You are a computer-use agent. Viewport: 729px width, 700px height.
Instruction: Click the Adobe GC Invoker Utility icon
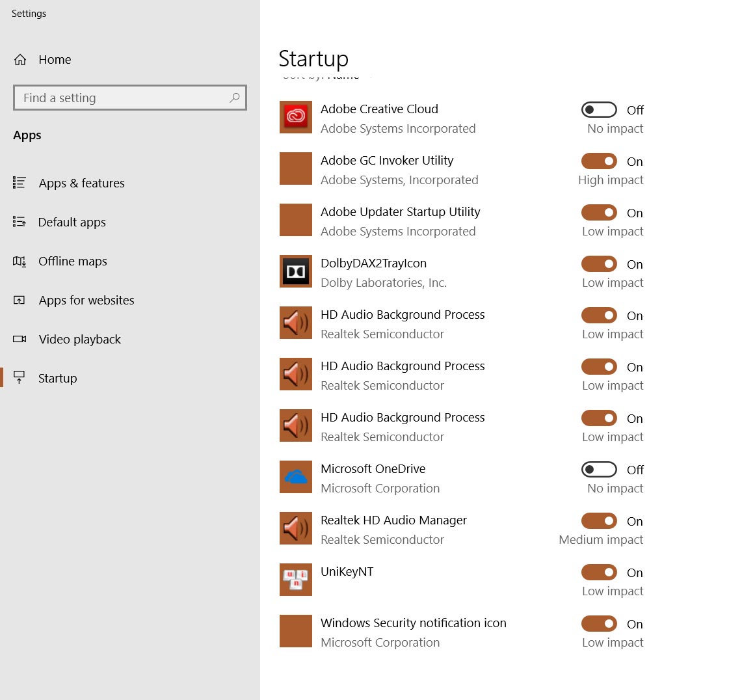click(x=296, y=168)
